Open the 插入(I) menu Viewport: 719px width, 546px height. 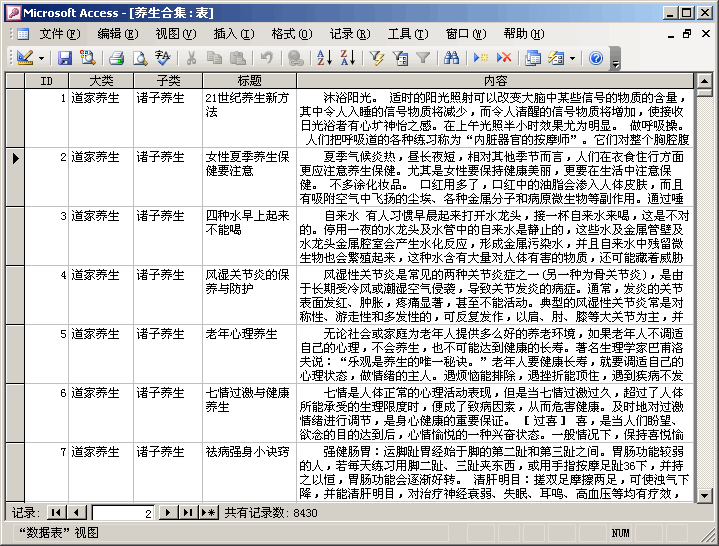234,34
